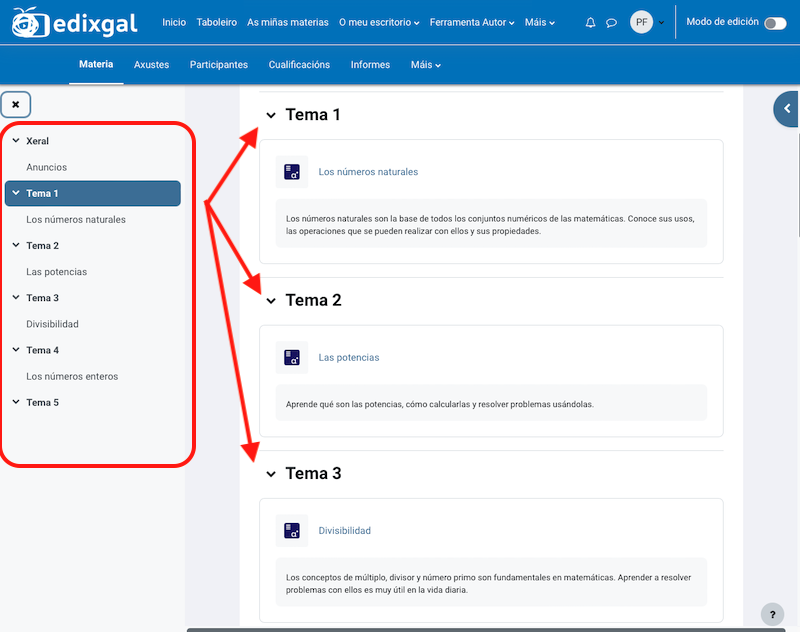Click the Divisibilidad activity icon
This screenshot has height=632, width=800.
click(292, 530)
